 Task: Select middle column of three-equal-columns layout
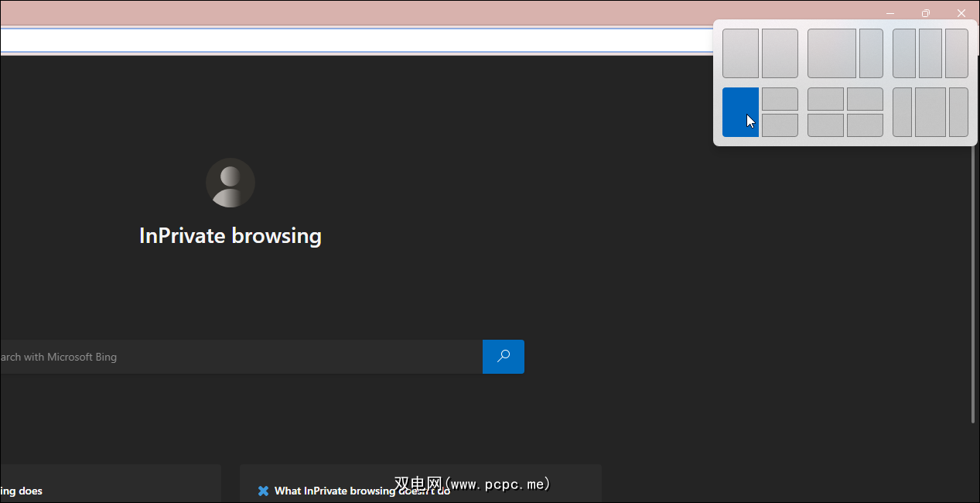(x=930, y=53)
